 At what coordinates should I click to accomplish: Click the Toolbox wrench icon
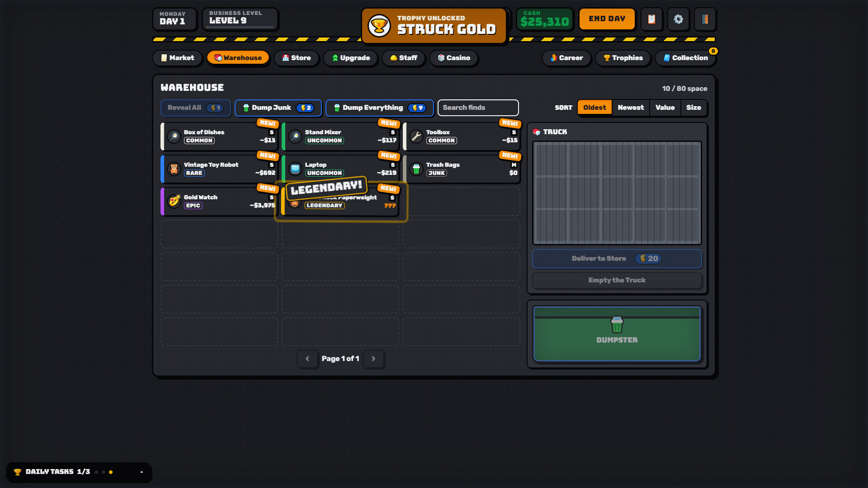point(416,136)
